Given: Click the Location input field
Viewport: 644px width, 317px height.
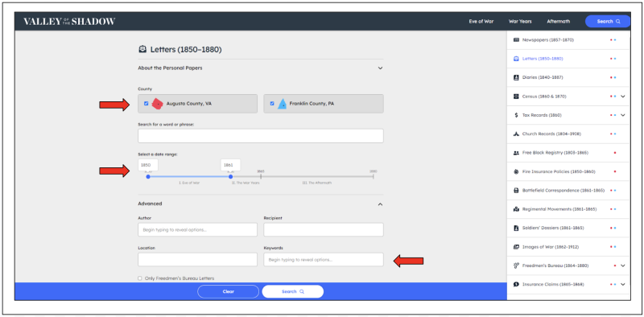Looking at the screenshot, I should click(197, 260).
